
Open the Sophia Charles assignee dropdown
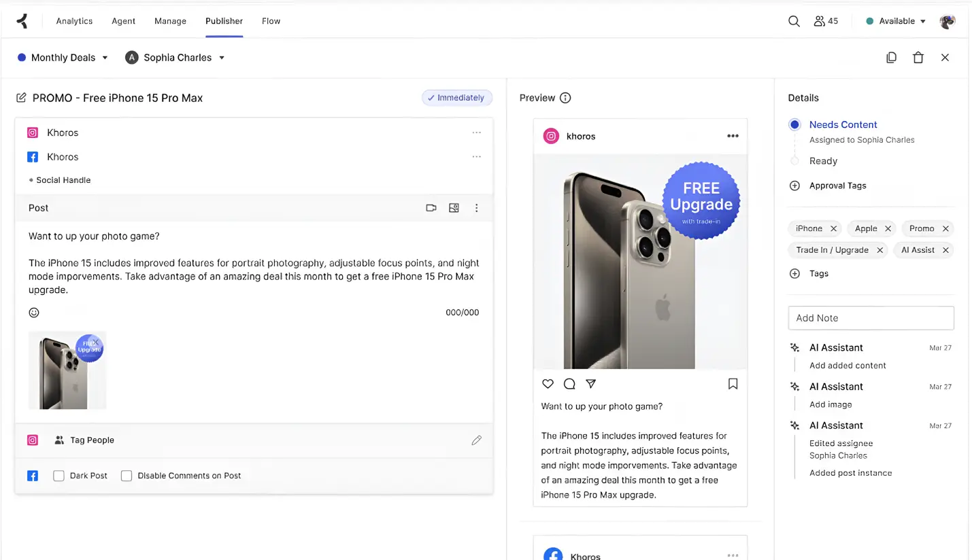175,58
